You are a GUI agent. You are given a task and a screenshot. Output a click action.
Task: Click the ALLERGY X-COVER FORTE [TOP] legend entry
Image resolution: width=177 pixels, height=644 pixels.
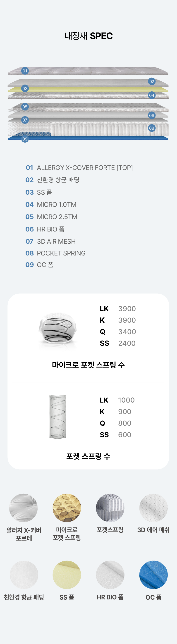pos(84,168)
